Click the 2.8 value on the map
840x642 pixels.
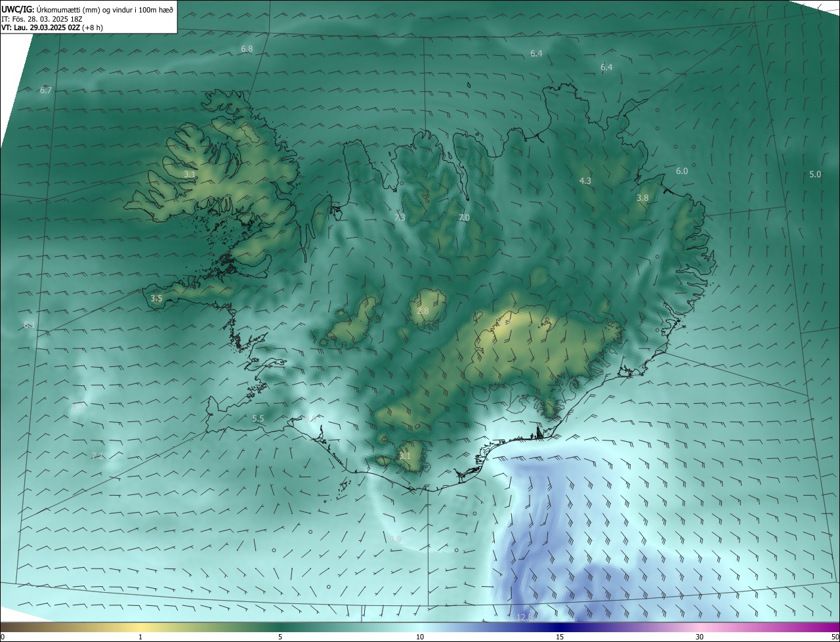pyautogui.click(x=423, y=310)
